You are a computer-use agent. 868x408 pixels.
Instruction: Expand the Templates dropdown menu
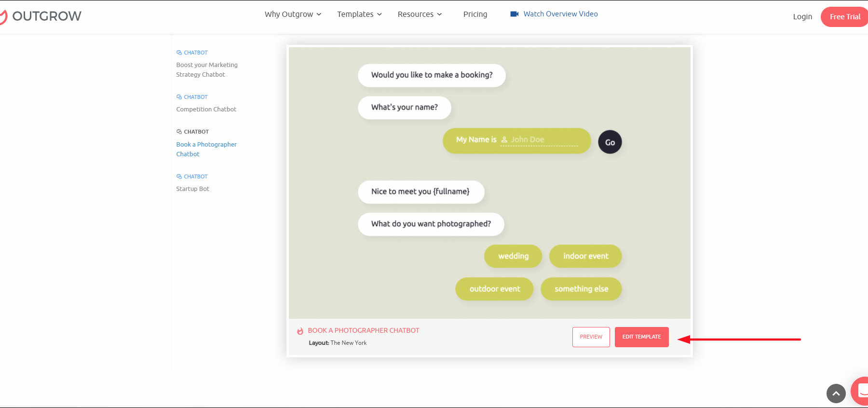point(359,14)
